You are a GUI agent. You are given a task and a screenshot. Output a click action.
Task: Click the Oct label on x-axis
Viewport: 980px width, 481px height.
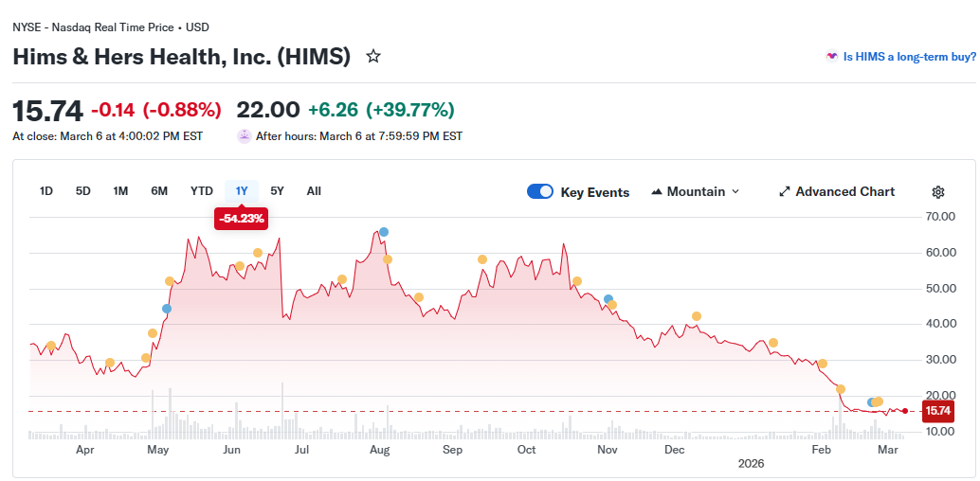tap(527, 450)
